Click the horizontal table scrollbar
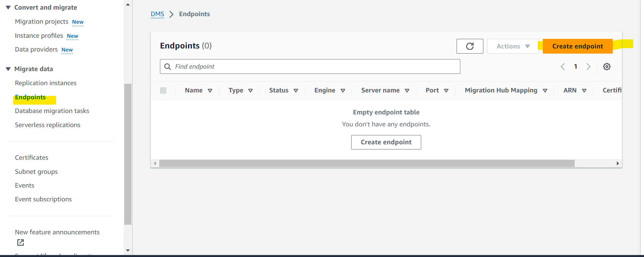This screenshot has height=257, width=644. pos(367,164)
